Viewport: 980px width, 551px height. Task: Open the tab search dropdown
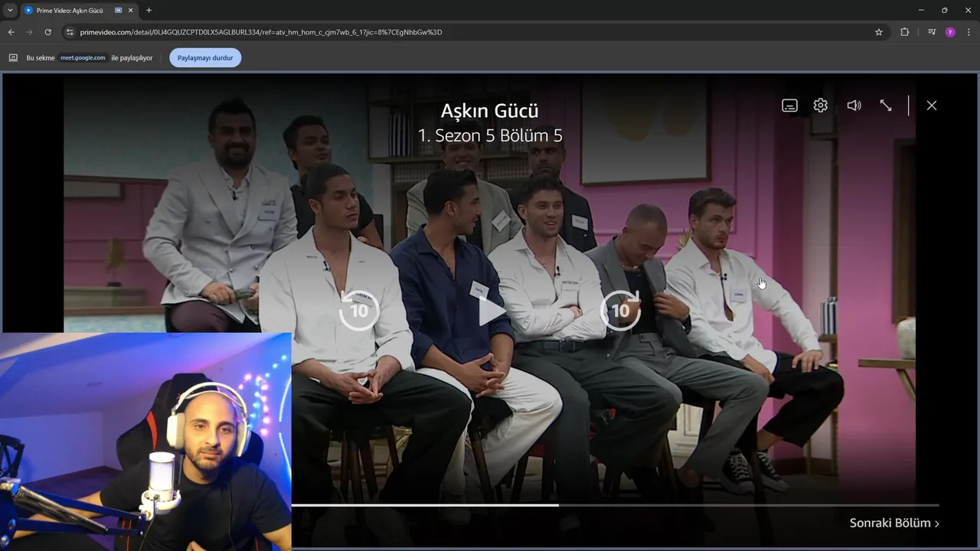tap(10, 11)
